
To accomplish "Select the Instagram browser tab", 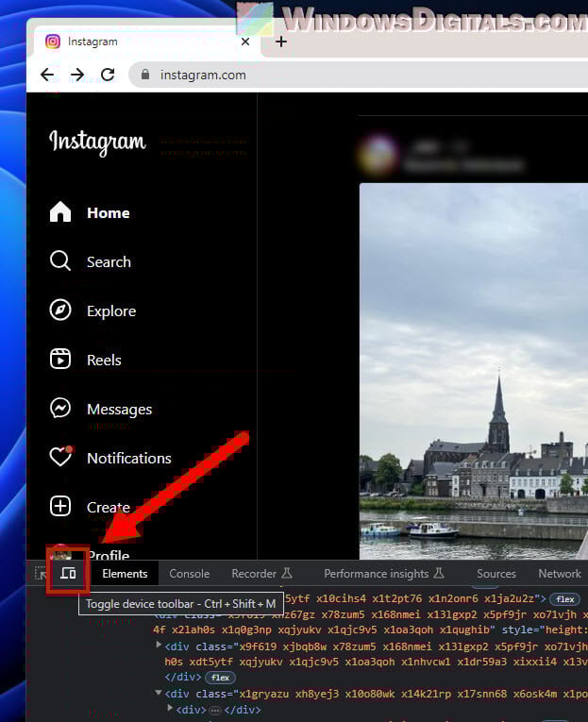I will coord(146,42).
